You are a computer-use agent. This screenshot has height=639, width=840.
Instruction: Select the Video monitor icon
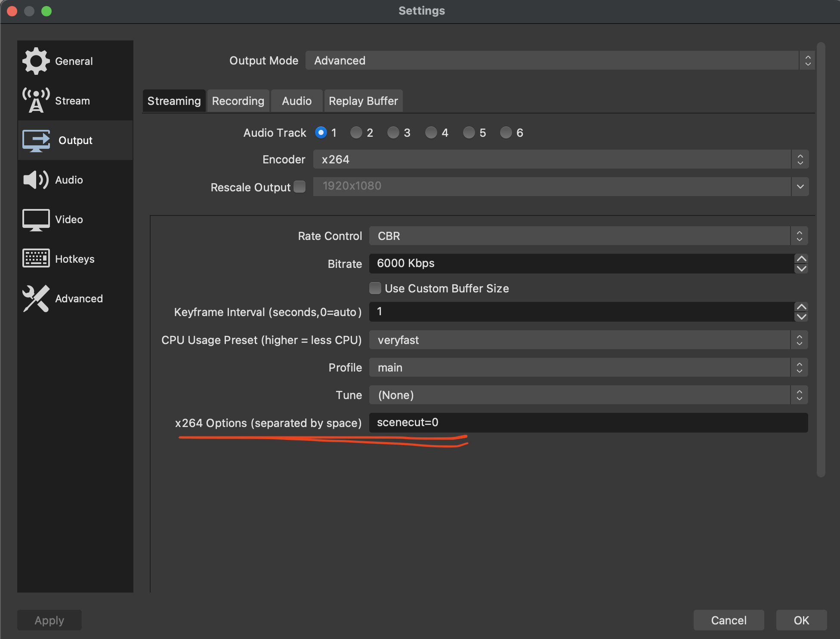tap(36, 220)
